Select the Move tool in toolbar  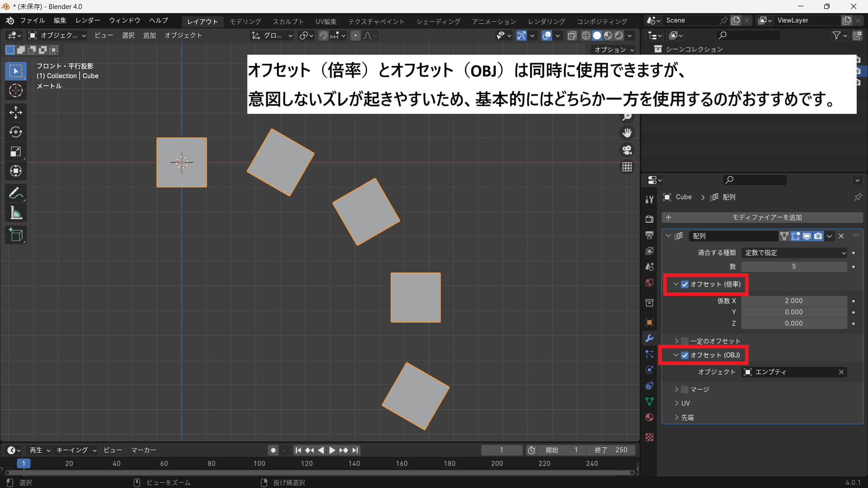(16, 112)
